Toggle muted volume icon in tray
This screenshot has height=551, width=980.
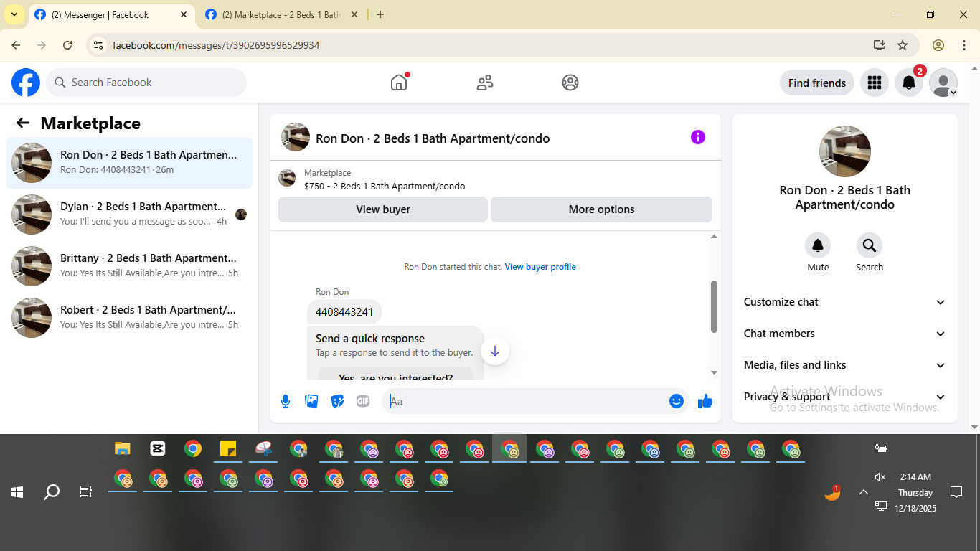click(x=880, y=477)
